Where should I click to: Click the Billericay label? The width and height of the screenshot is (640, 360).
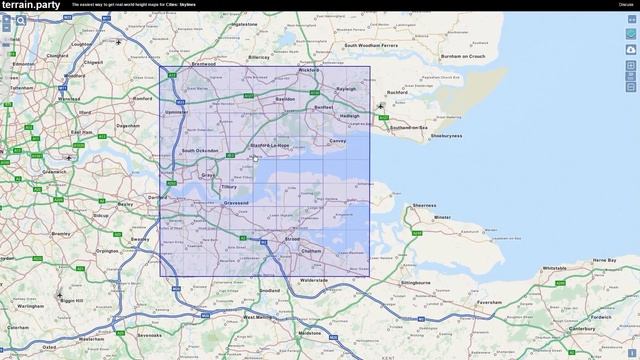(x=259, y=58)
